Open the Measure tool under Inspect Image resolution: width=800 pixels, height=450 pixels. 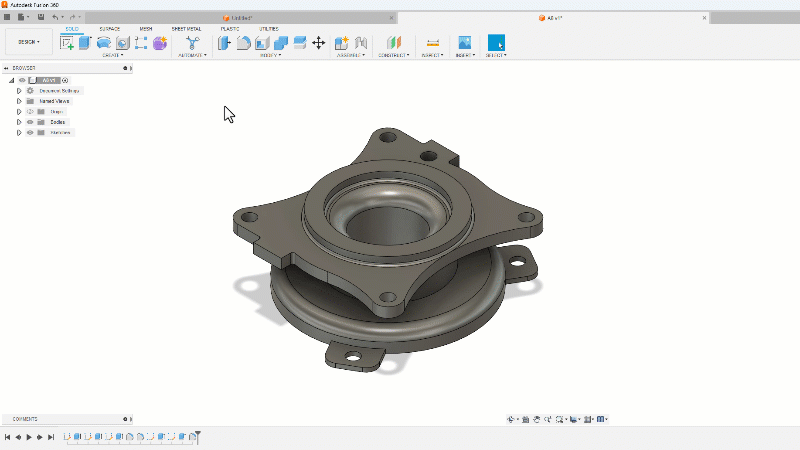click(x=432, y=43)
